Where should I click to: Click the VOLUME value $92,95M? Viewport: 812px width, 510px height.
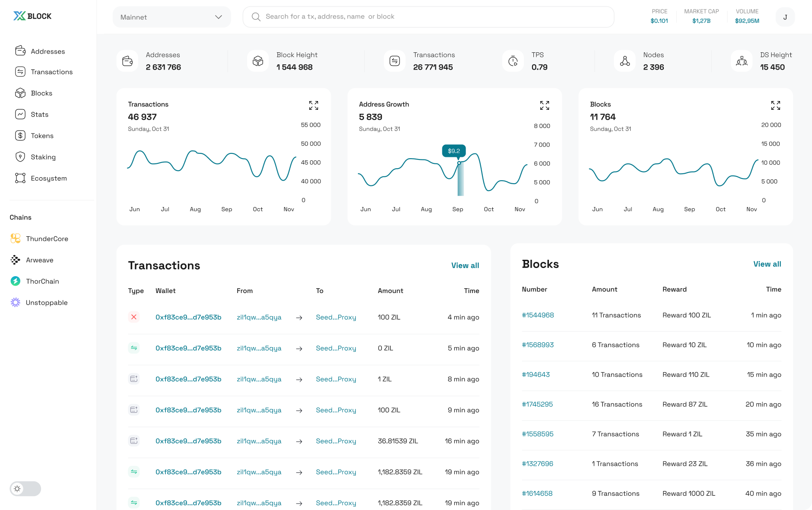(747, 21)
